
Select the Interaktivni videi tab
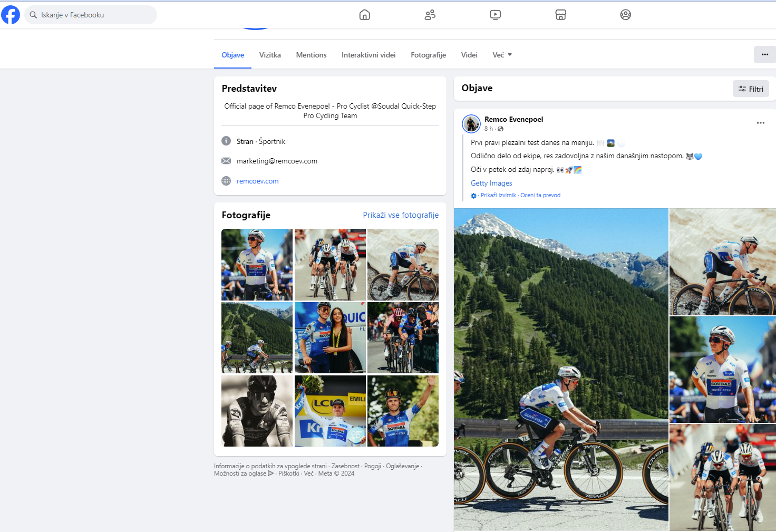pos(368,55)
